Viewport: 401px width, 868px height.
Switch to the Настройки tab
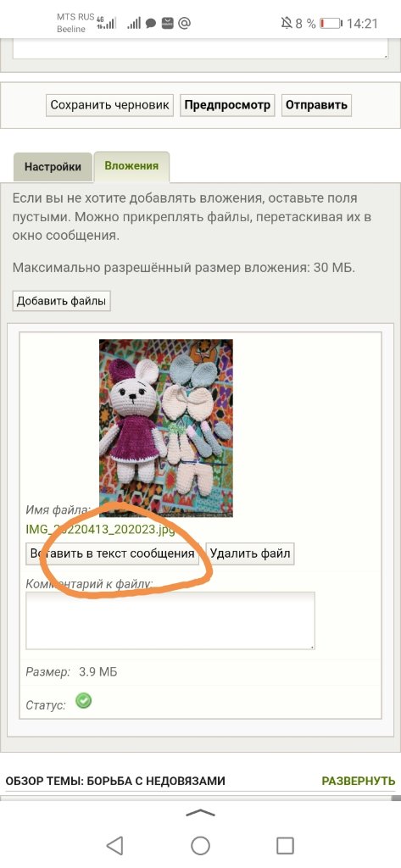tap(53, 167)
